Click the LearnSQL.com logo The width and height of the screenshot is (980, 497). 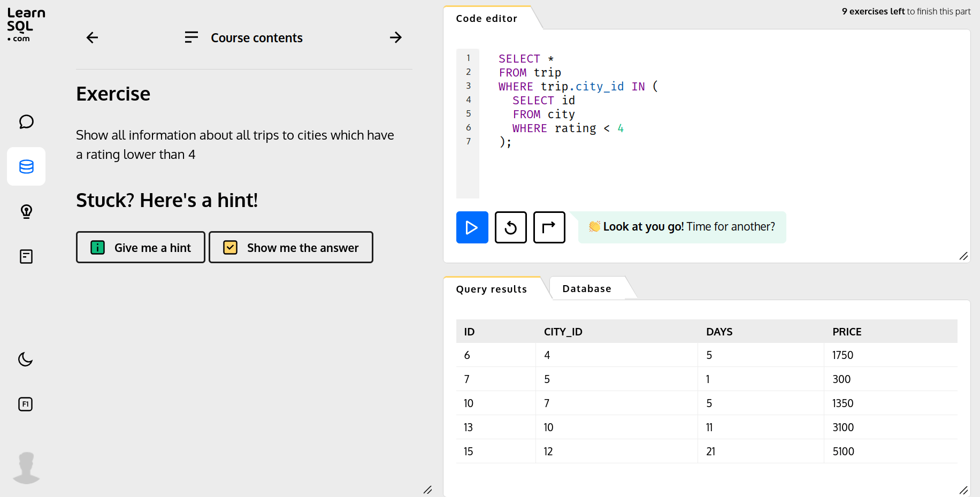click(26, 25)
